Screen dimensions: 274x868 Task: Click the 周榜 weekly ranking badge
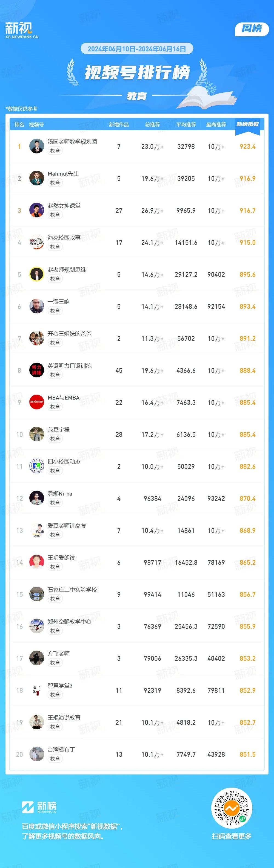(x=252, y=29)
